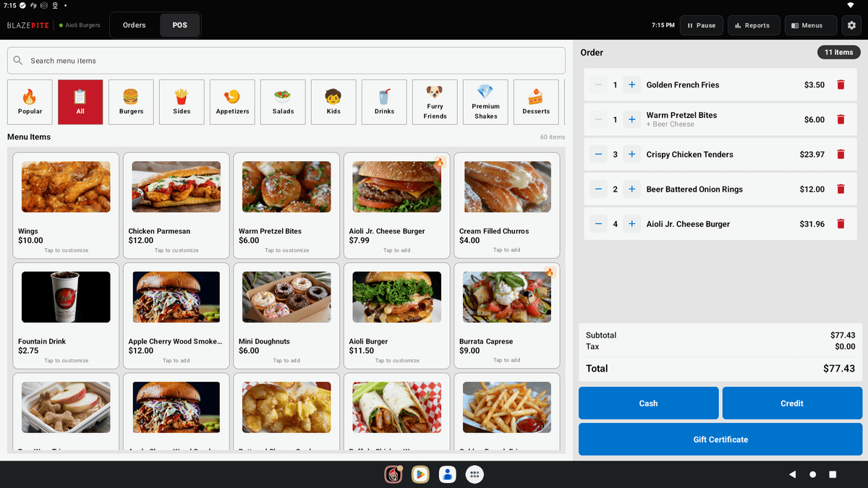Select the All category tile
This screenshot has width=868, height=488.
click(x=80, y=102)
